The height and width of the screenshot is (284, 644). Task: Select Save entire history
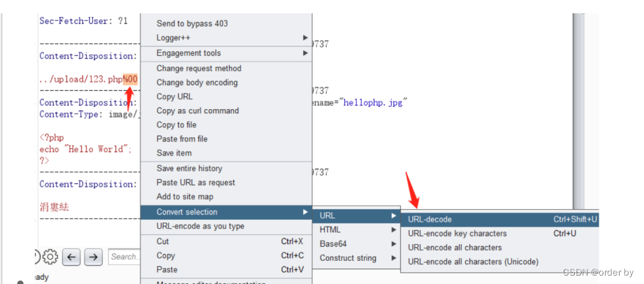pos(226,169)
